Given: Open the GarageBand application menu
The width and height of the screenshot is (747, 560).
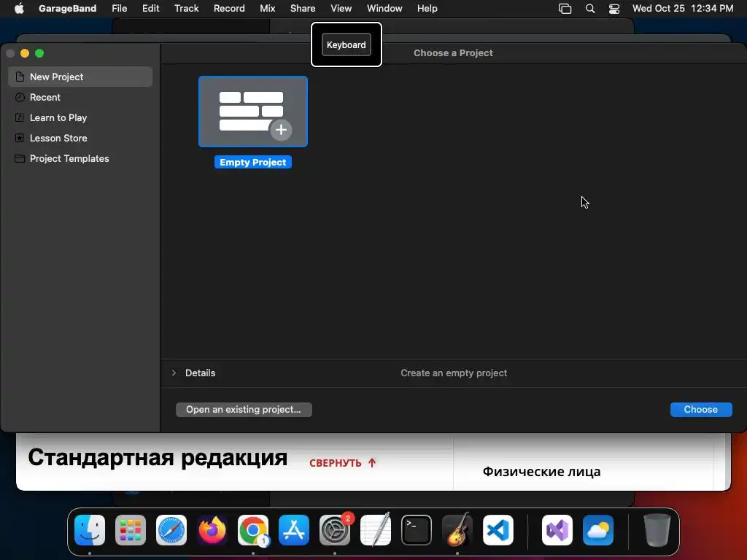Looking at the screenshot, I should pos(67,9).
